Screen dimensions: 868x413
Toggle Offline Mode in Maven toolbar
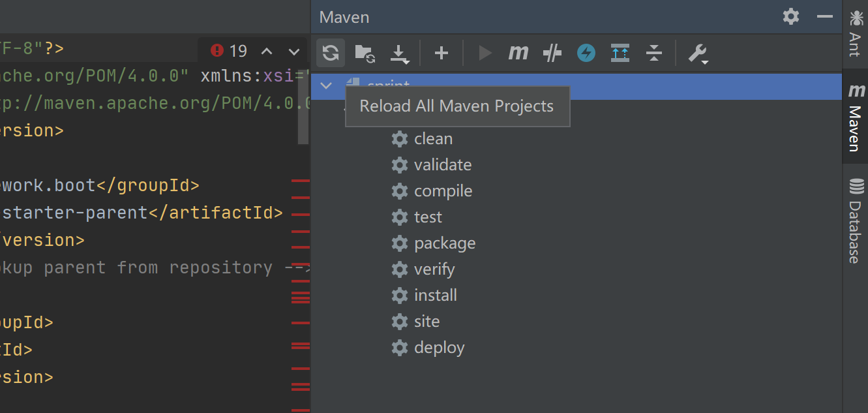pyautogui.click(x=552, y=53)
